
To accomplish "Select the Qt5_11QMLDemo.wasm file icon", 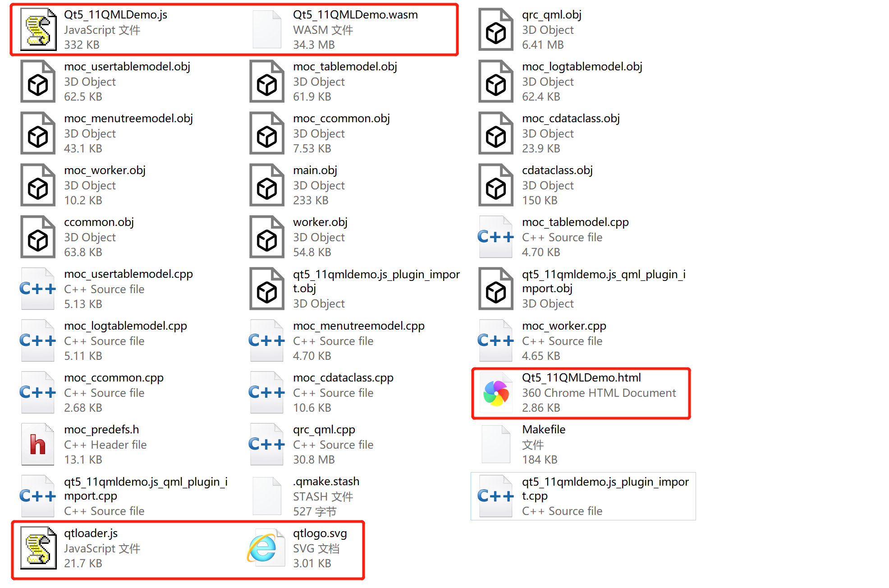I will click(x=267, y=30).
